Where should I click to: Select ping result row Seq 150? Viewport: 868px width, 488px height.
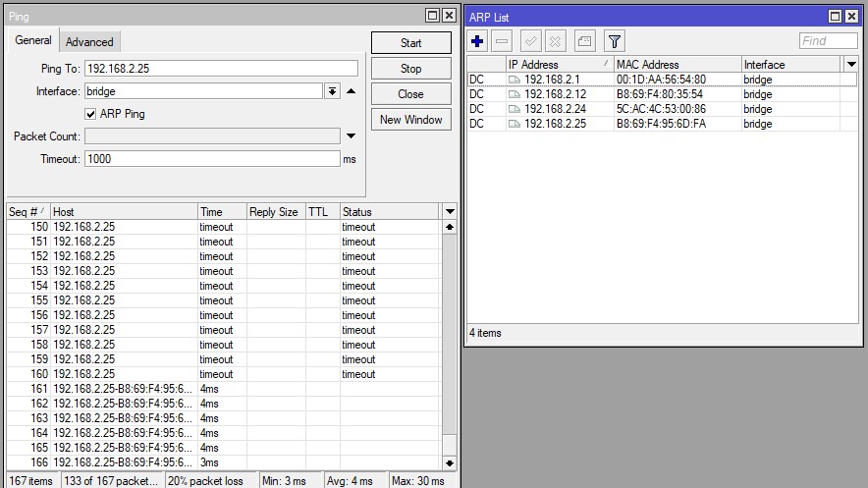(x=224, y=227)
